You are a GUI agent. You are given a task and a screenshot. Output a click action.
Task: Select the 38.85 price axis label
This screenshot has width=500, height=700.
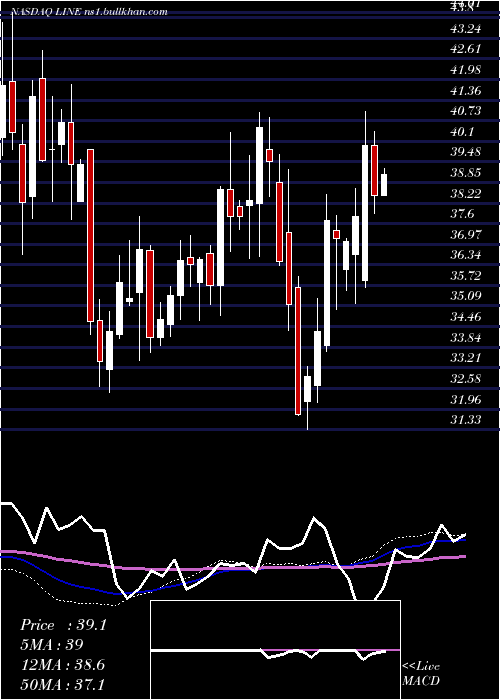(x=466, y=173)
